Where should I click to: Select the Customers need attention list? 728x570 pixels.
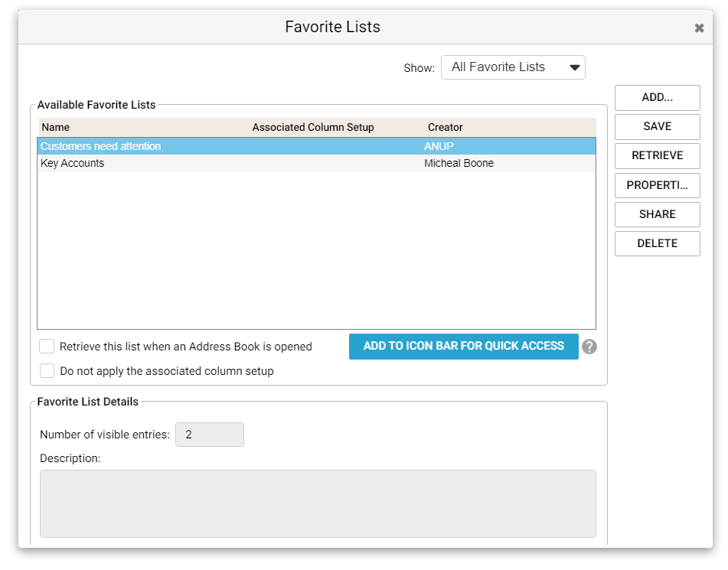316,146
